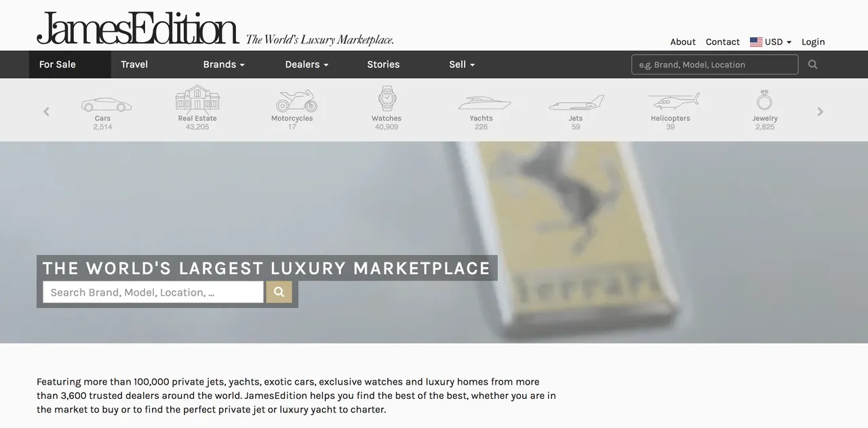Screen dimensions: 868x428
Task: Open the Watches category icon
Action: pos(387,98)
